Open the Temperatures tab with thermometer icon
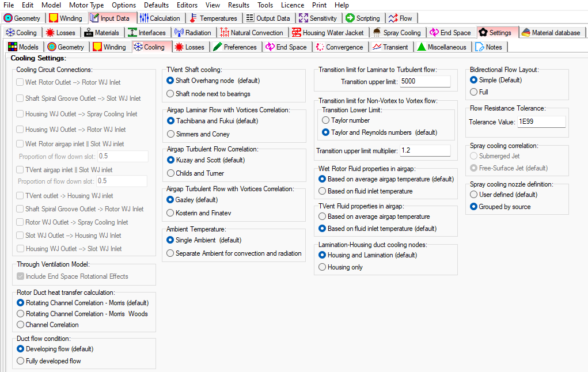Image resolution: width=588 pixels, height=372 pixels. click(x=214, y=18)
